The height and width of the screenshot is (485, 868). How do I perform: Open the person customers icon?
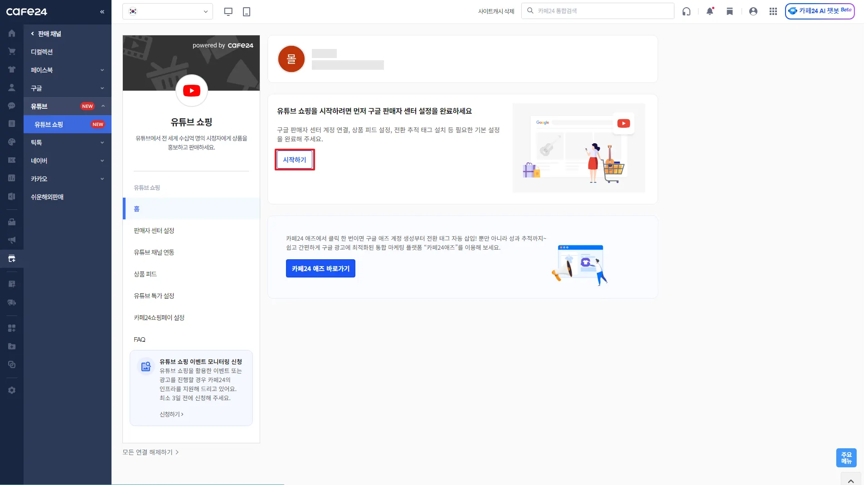(12, 87)
